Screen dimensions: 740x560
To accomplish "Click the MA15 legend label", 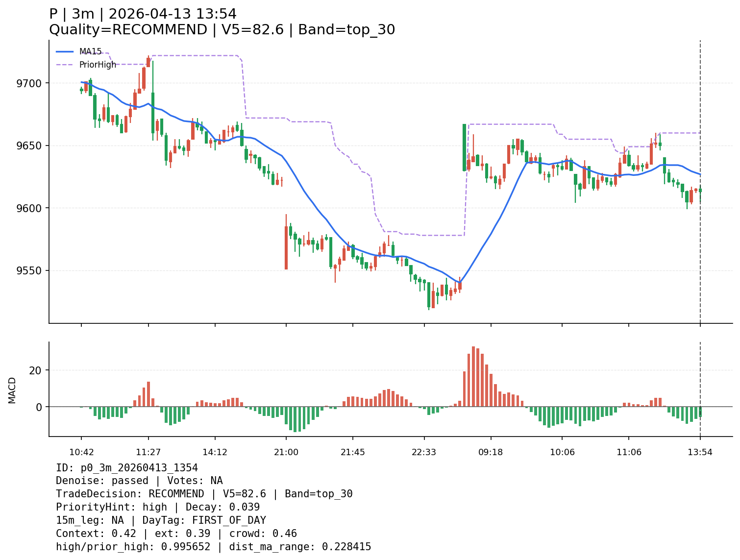I will 90,51.
